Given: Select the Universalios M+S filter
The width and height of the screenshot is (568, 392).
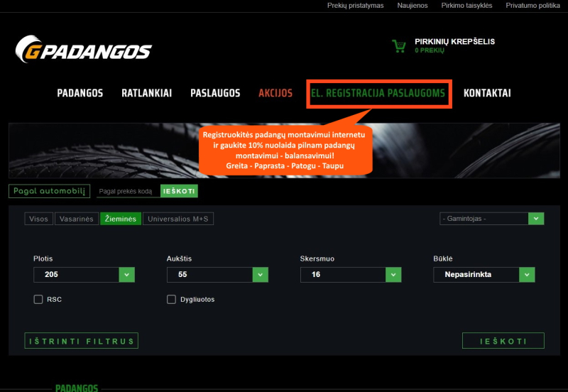Looking at the screenshot, I should click(x=178, y=219).
